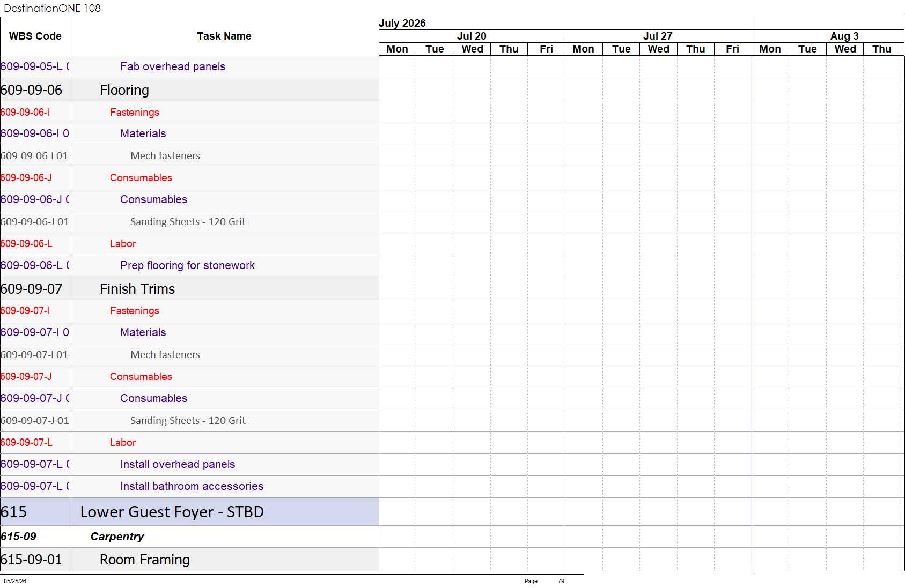Select Install bathroom accessories task

pyautogui.click(x=192, y=486)
